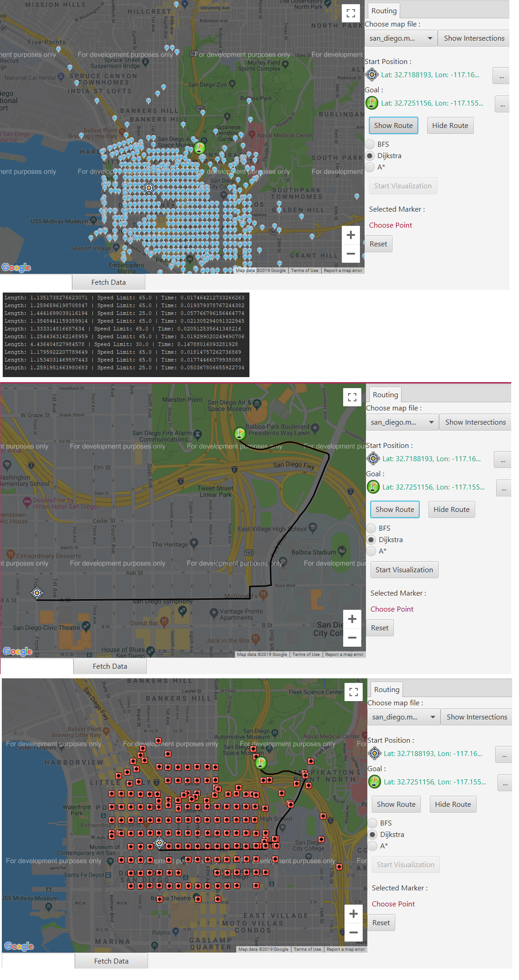This screenshot has height=980, width=519.
Task: Click goal flag icon in bottom panel
Action: click(375, 782)
